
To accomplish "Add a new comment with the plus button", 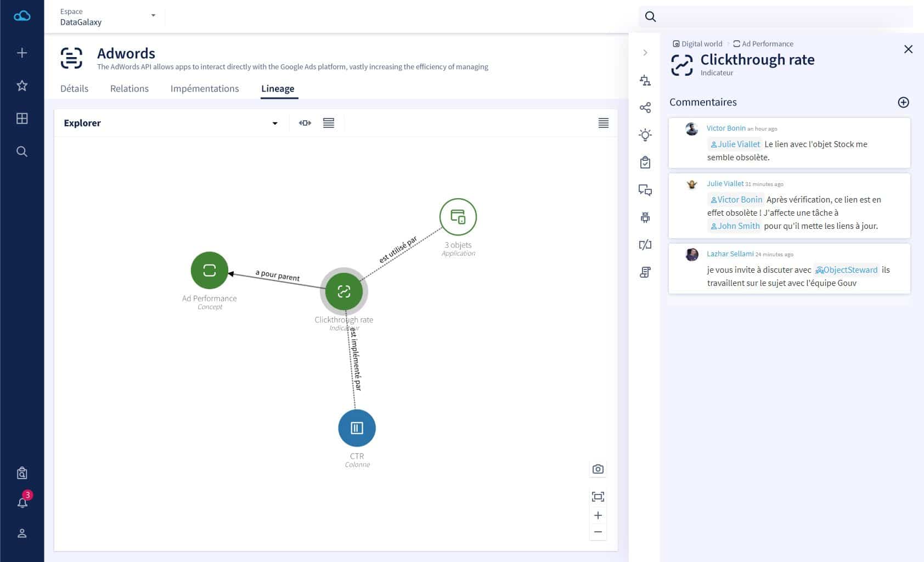I will tap(903, 102).
